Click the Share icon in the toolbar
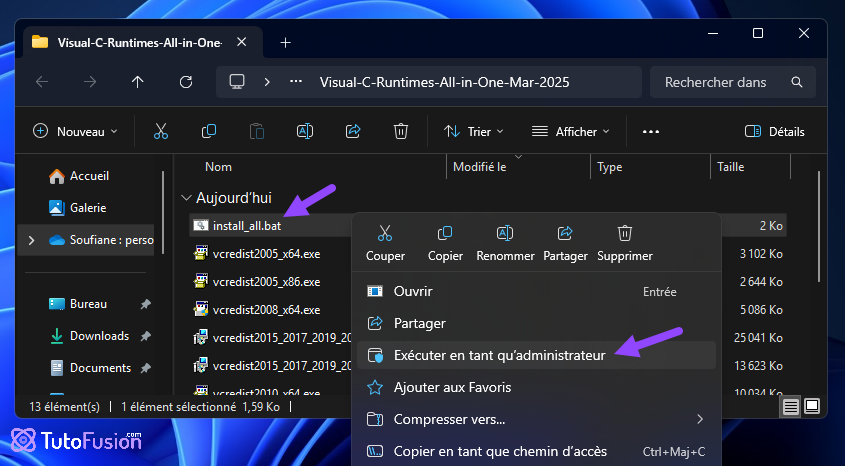The width and height of the screenshot is (845, 466). 353,131
